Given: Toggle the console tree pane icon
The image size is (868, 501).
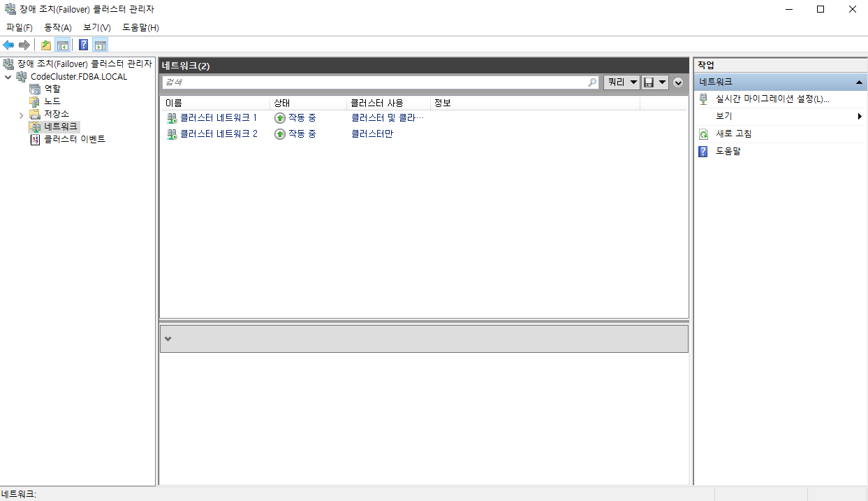Looking at the screenshot, I should pos(62,45).
